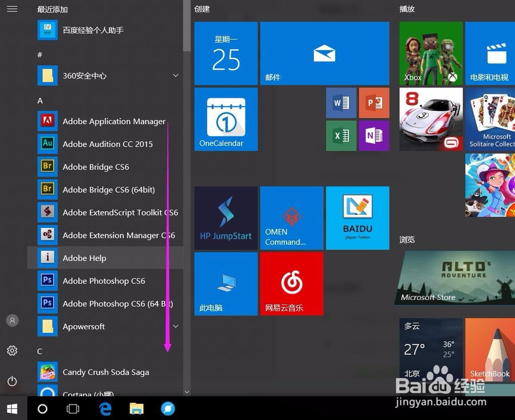Click the 浏览 group title
This screenshot has width=515, height=420.
407,240
